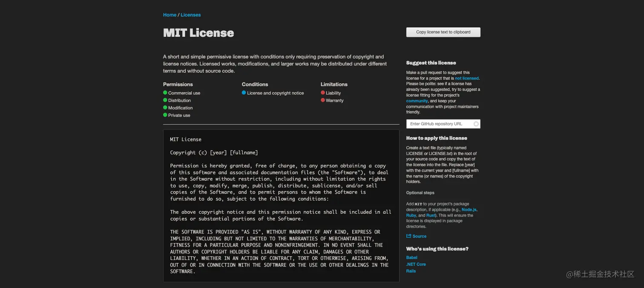Image resolution: width=644 pixels, height=288 pixels.
Task: Click the Home breadcrumb link
Action: (x=170, y=15)
